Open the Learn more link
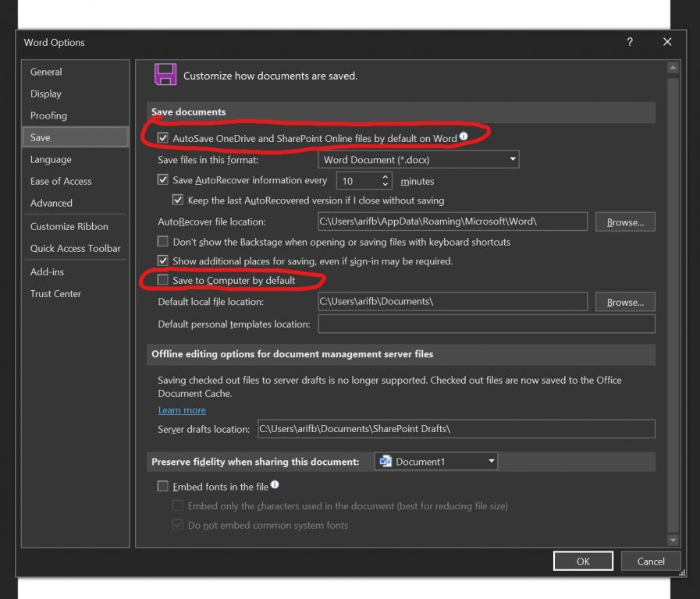The height and width of the screenshot is (599, 700). (x=182, y=410)
